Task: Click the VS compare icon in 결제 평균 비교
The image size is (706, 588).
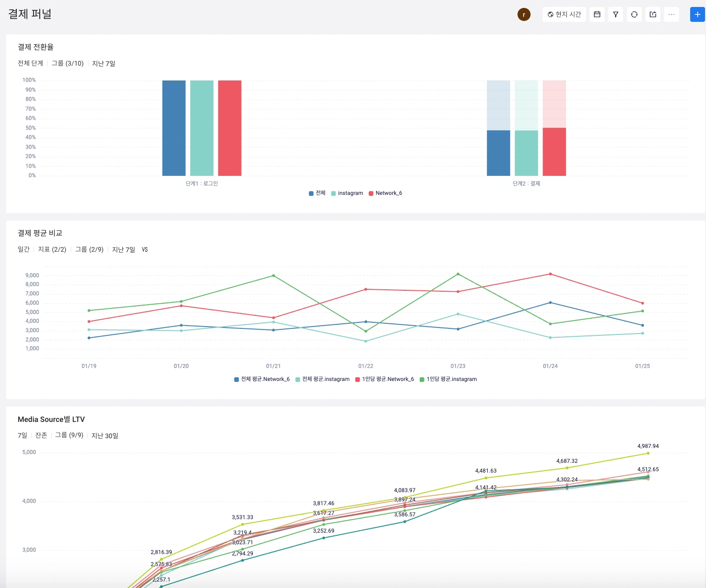Action: click(145, 250)
